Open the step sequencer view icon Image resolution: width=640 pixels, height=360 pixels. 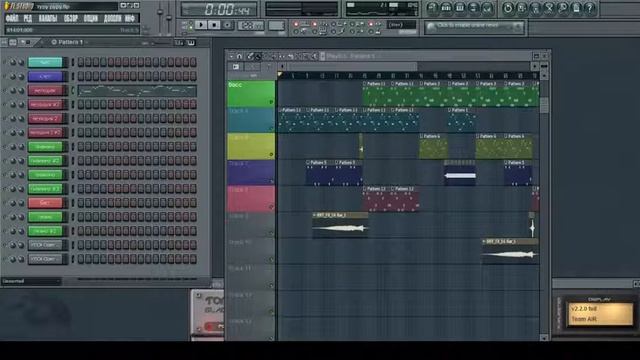tap(446, 8)
